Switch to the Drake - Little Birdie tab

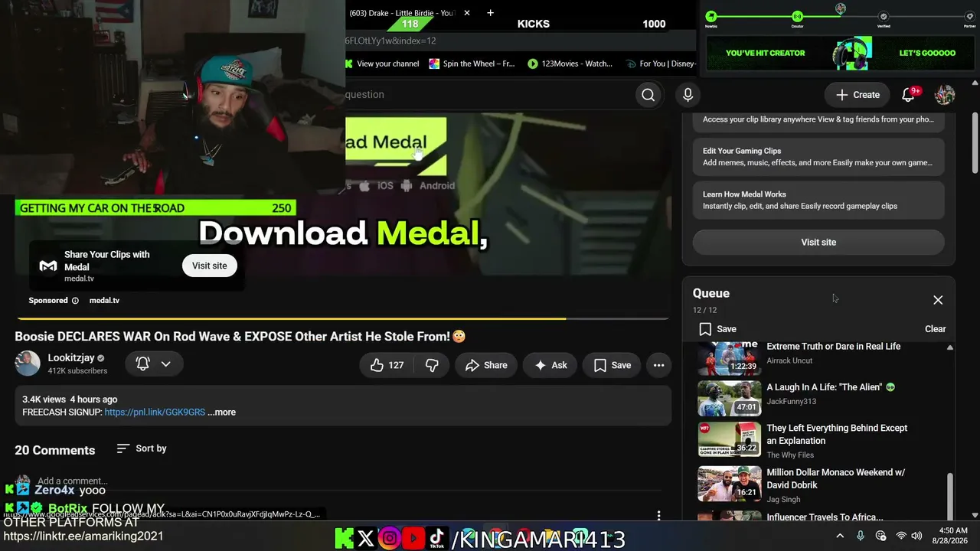coord(401,13)
